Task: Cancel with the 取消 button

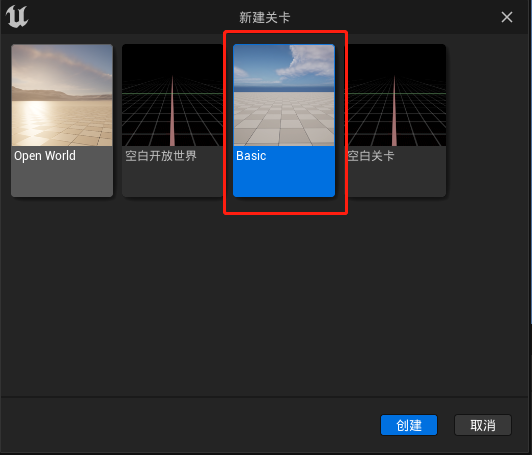Action: click(483, 425)
